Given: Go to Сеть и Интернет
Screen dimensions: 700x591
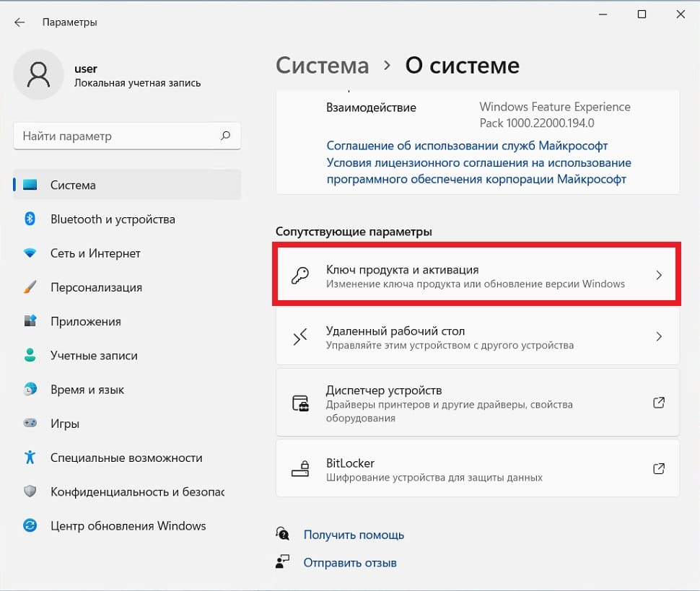Looking at the screenshot, I should pos(127,253).
